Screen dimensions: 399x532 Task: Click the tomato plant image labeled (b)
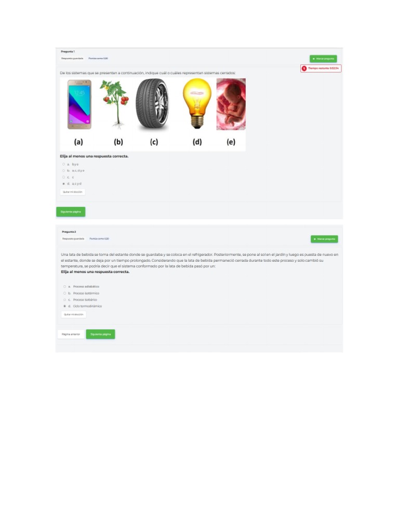click(x=115, y=104)
